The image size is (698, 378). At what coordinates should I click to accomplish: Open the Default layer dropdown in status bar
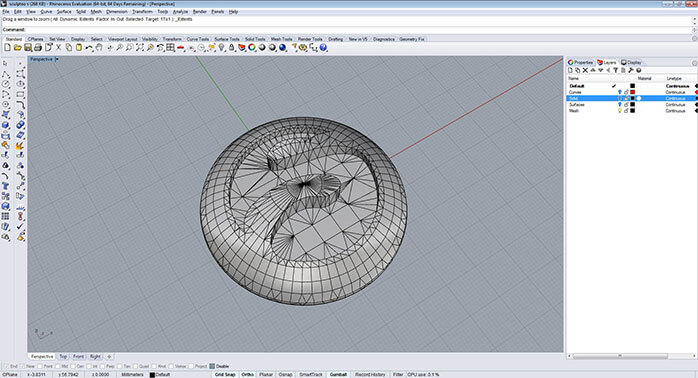pos(162,374)
